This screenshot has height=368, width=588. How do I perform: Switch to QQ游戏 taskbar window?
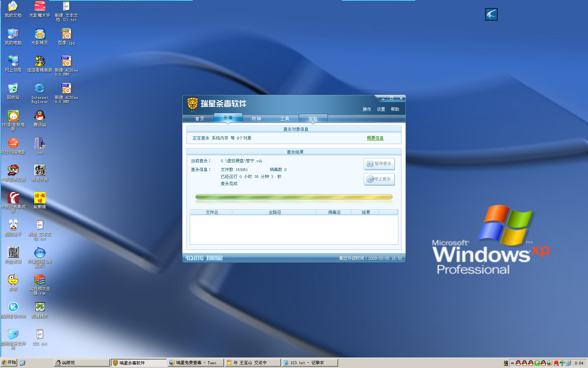pyautogui.click(x=82, y=363)
